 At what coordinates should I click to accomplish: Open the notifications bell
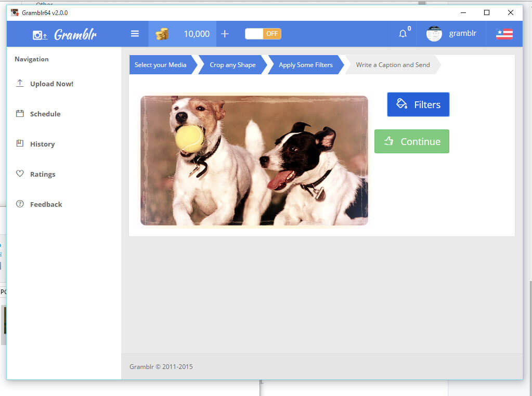coord(403,34)
